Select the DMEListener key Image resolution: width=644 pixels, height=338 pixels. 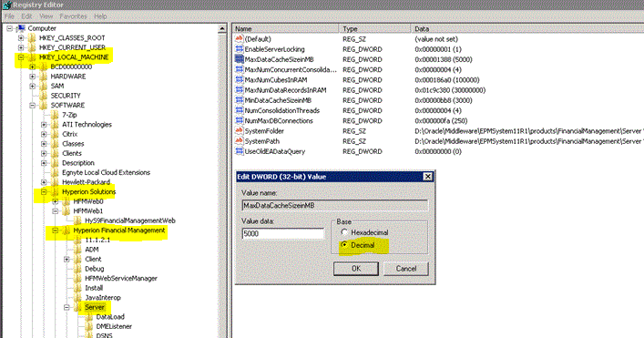(x=114, y=326)
